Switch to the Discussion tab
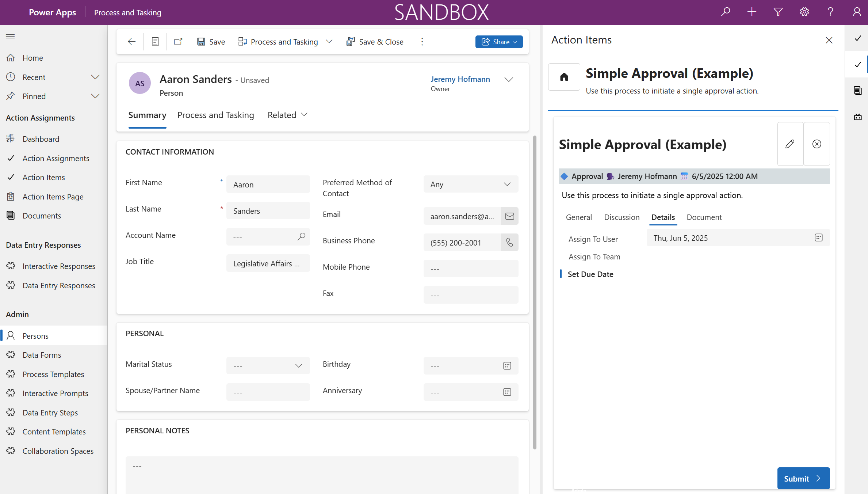The height and width of the screenshot is (494, 868). (x=622, y=217)
